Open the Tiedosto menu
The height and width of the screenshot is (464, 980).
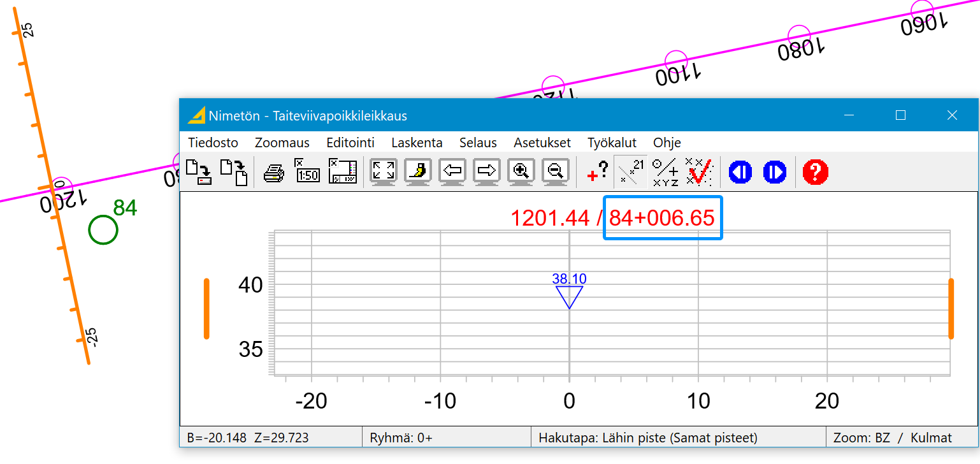[x=213, y=143]
